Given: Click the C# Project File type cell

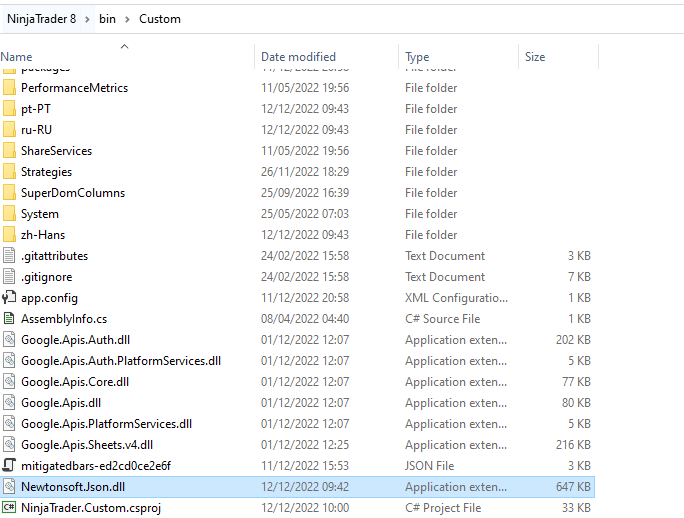Looking at the screenshot, I should click(443, 508).
